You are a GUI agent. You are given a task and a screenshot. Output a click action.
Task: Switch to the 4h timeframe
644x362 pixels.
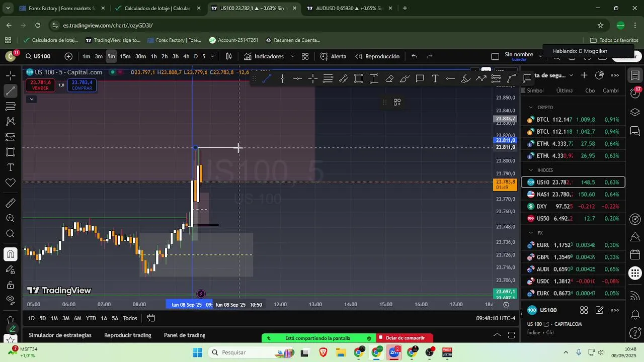[186, 56]
